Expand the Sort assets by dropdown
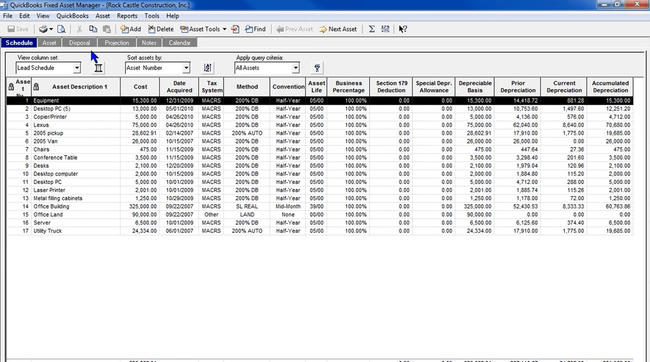This screenshot has width=650, height=362. point(186,68)
